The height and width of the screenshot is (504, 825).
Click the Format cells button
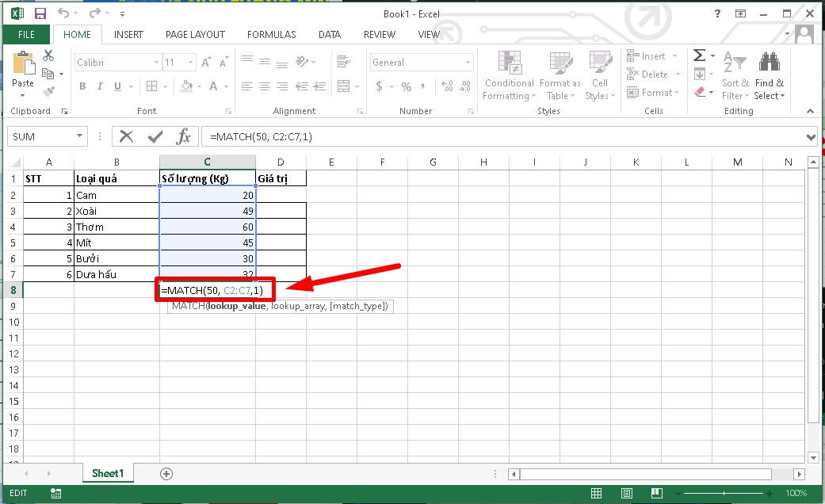(653, 93)
